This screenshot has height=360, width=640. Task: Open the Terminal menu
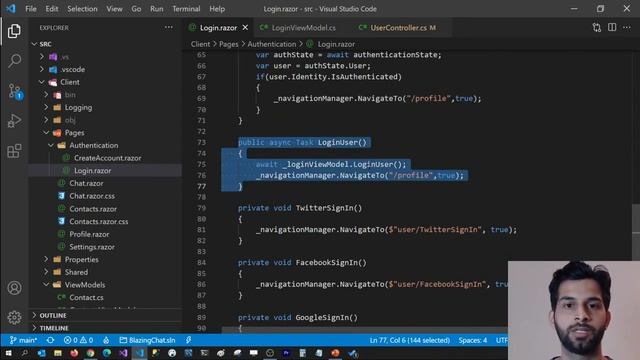[x=186, y=9]
